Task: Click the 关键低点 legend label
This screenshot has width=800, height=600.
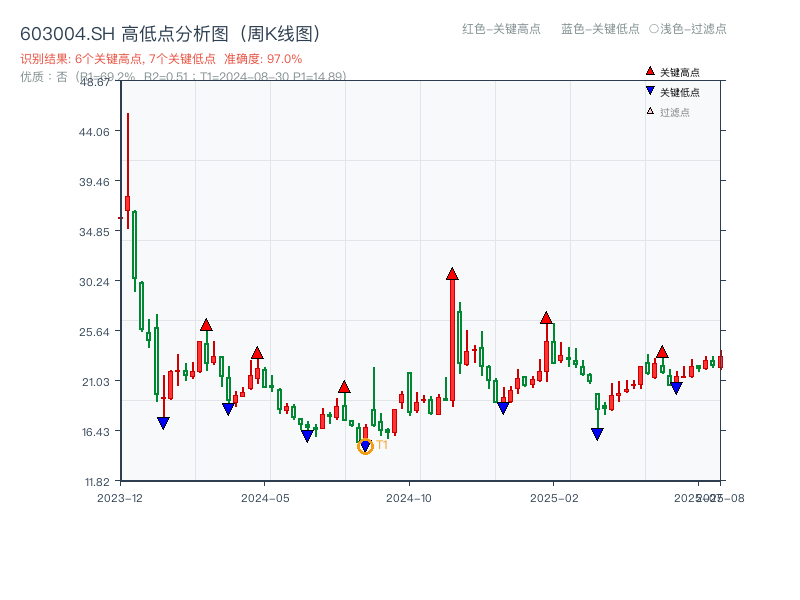Action: [680, 92]
